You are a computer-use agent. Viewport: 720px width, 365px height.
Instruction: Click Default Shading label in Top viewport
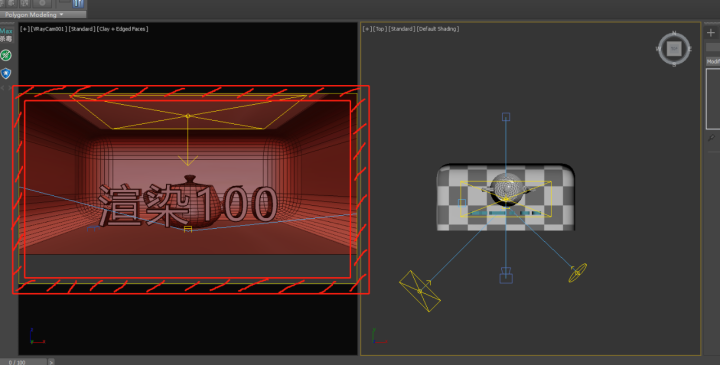pos(438,29)
